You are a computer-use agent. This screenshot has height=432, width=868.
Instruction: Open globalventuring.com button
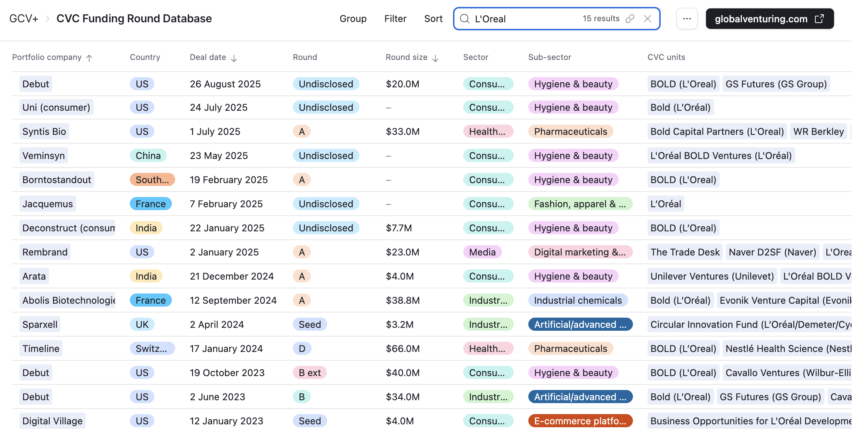pyautogui.click(x=761, y=19)
